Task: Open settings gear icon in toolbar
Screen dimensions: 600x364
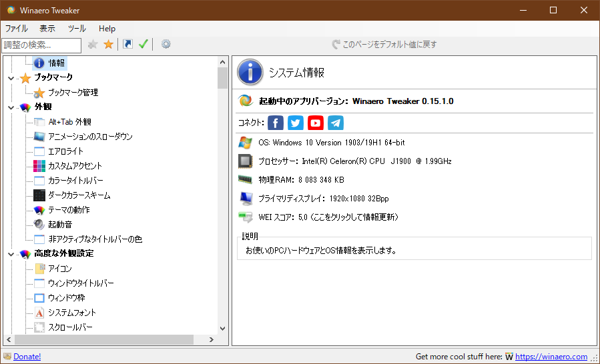Action: (166, 45)
